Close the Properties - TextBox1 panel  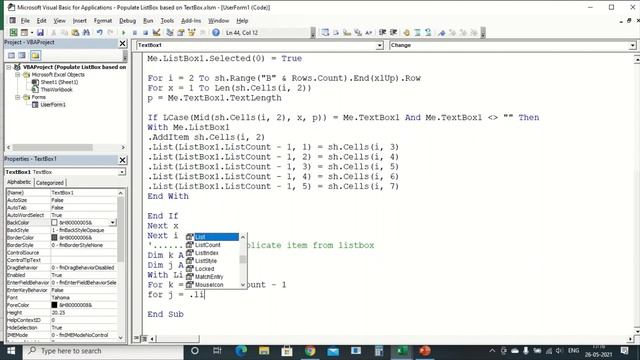coord(122,160)
